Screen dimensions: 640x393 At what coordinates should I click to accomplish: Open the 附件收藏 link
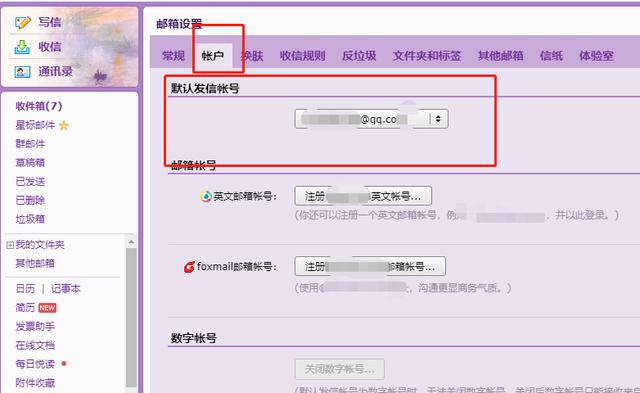pyautogui.click(x=35, y=383)
